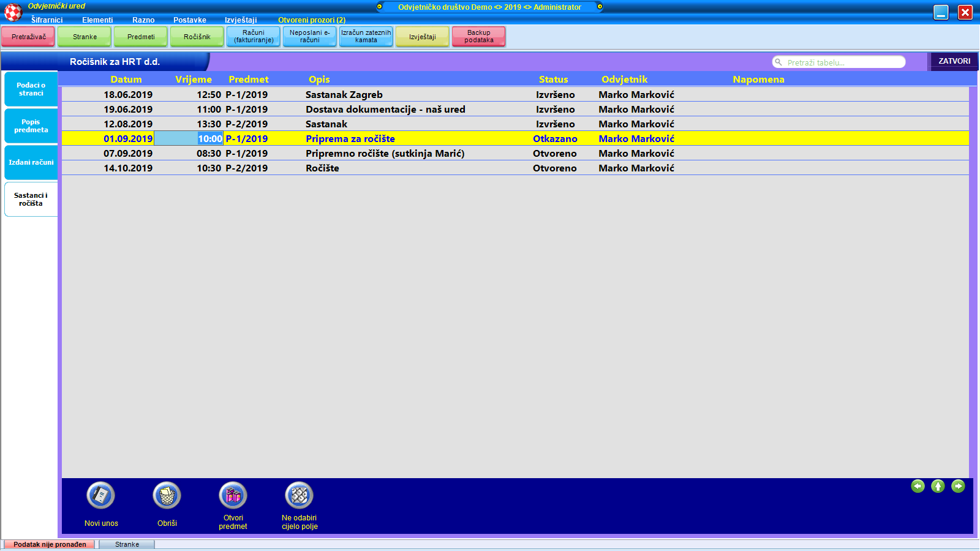
Task: Click the Ne odabiri cijelo polje icon
Action: tap(300, 495)
